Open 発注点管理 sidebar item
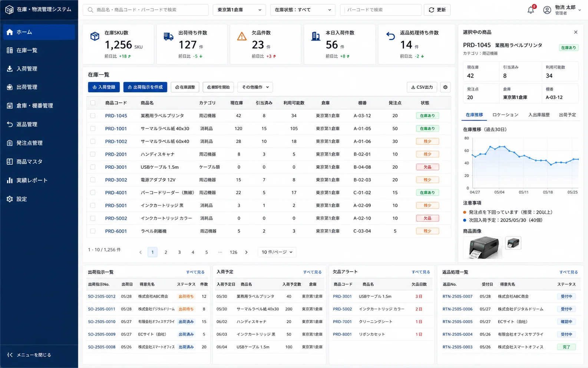The image size is (588, 368). [39, 143]
